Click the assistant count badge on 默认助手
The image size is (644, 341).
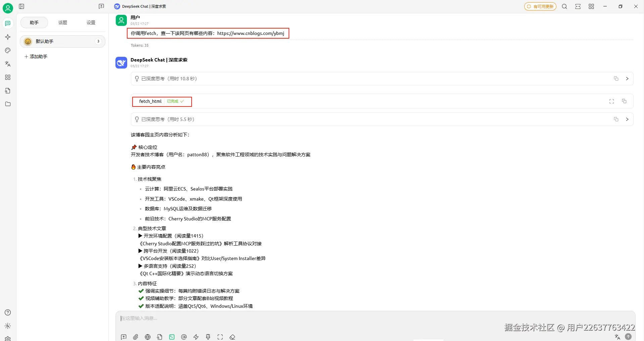tap(98, 41)
